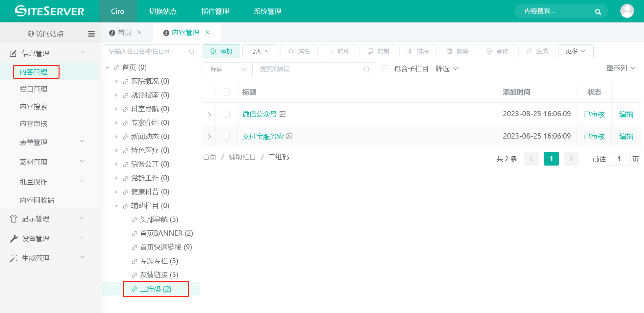Click the 转移 (Transfer) arrow icon
The height and width of the screenshot is (313, 644).
[x=330, y=51]
